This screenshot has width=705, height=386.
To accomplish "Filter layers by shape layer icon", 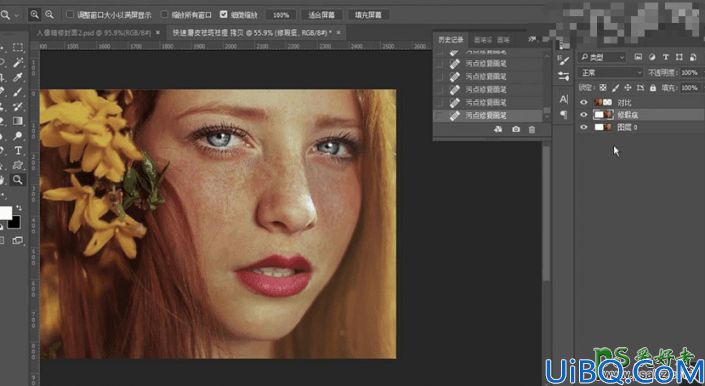I will click(x=679, y=57).
